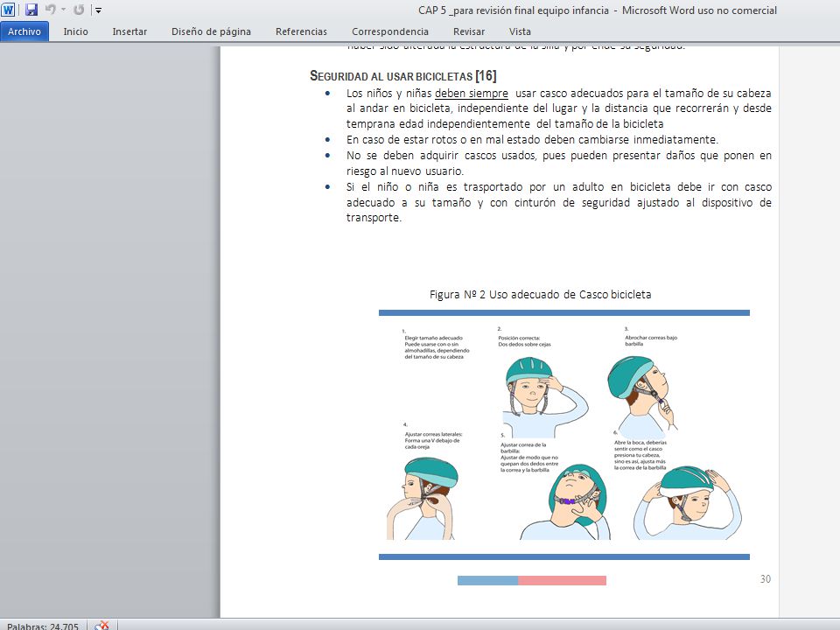
Task: Click the bullet text 'No se deben adquirir cascos usados'
Action: 442,156
